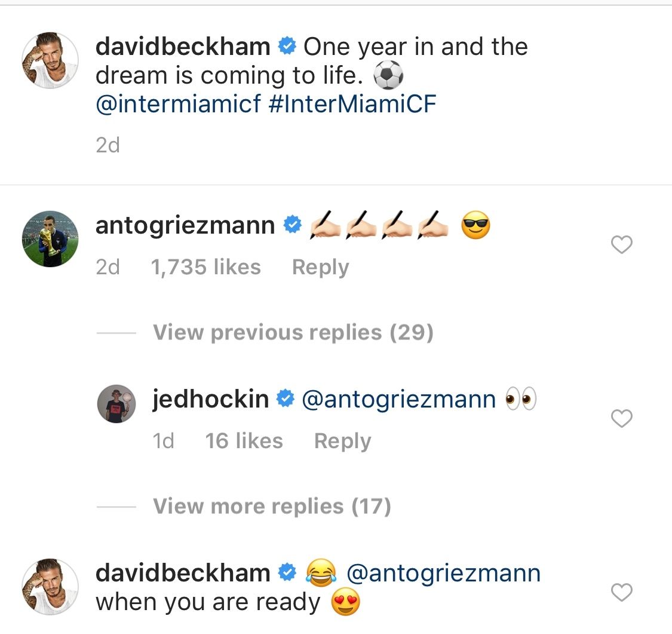Reply to antogriezmann's comment

(x=320, y=267)
